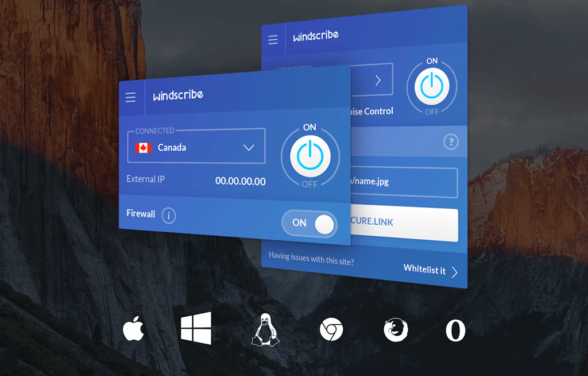Click the External IP label

(145, 179)
